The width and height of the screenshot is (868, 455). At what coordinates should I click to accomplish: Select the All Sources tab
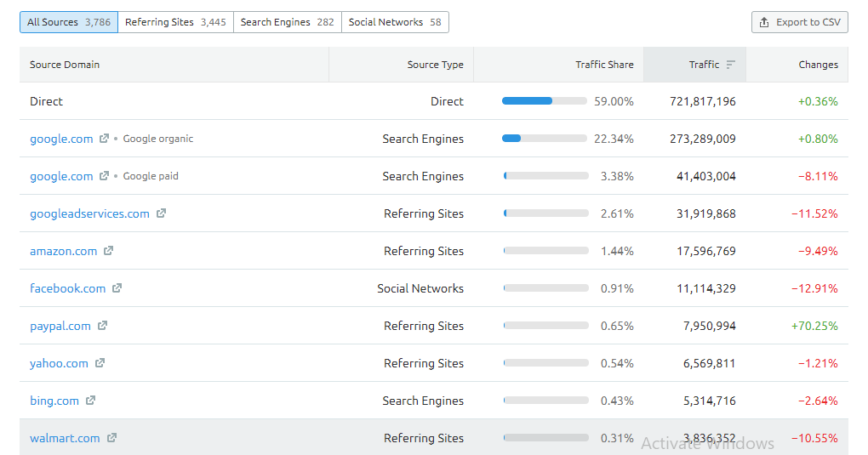[x=69, y=22]
